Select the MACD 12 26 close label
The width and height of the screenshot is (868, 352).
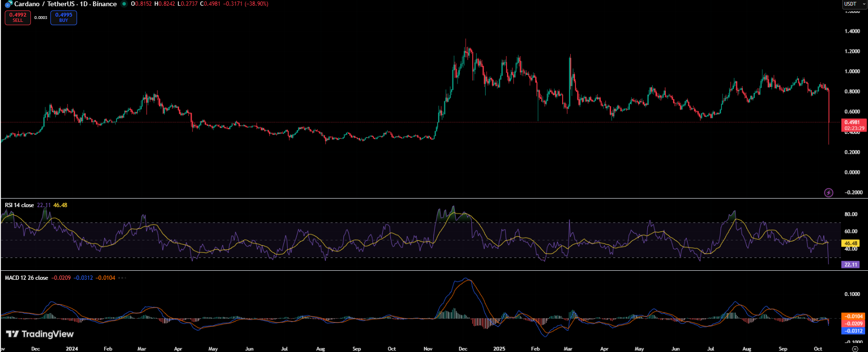[27, 278]
